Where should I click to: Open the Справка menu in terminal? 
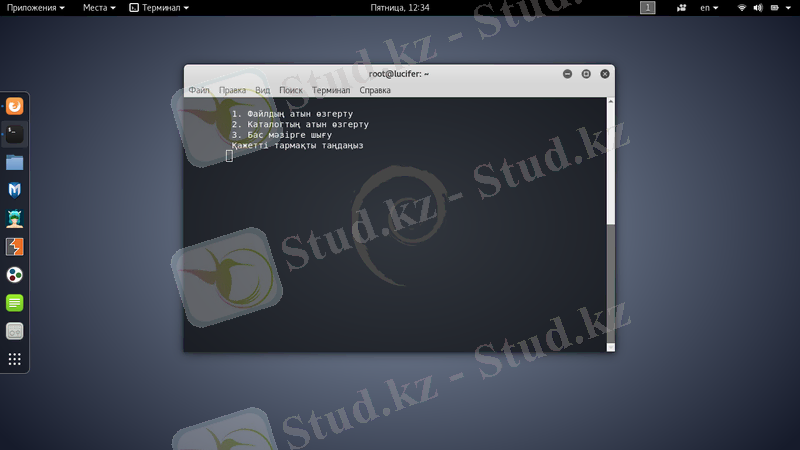click(x=375, y=90)
